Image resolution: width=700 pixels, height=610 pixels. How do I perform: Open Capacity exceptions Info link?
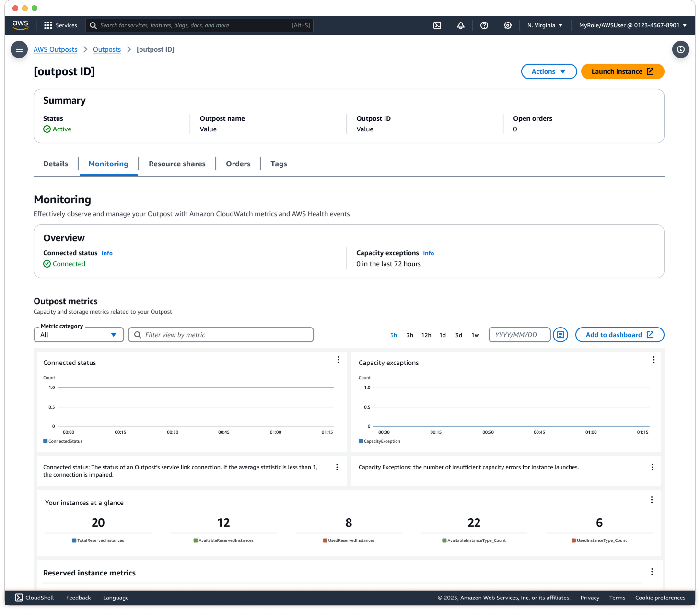pos(429,253)
